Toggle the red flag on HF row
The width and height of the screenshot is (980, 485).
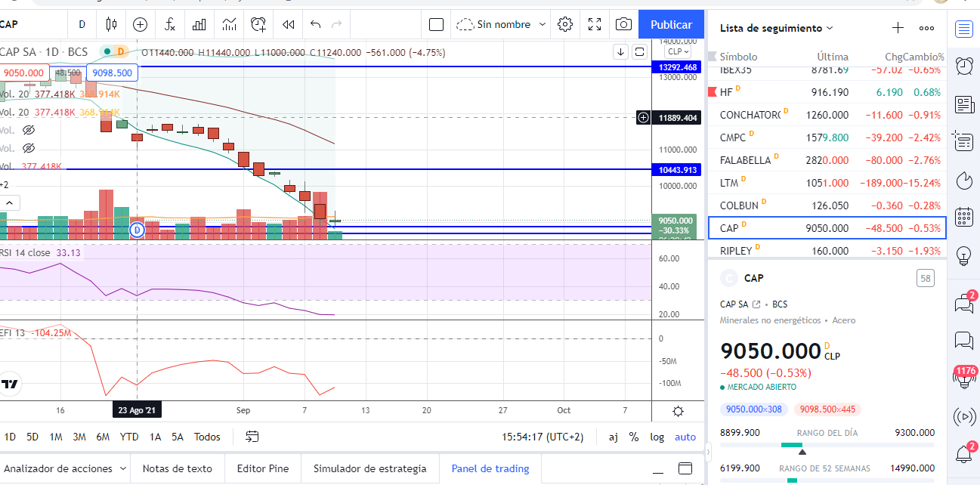tap(711, 92)
